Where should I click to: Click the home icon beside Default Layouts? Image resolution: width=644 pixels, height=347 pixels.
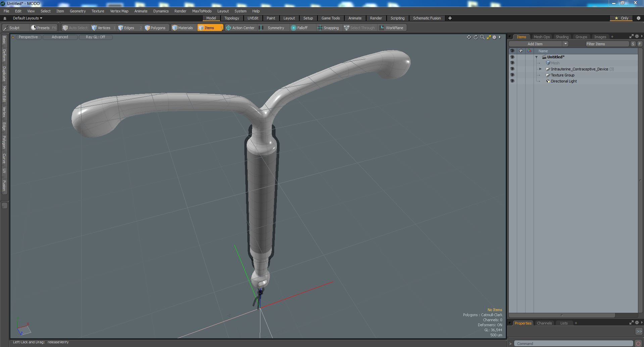click(x=5, y=18)
